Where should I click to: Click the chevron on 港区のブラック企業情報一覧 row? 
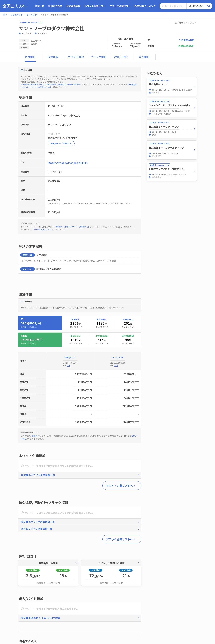coord(139,529)
